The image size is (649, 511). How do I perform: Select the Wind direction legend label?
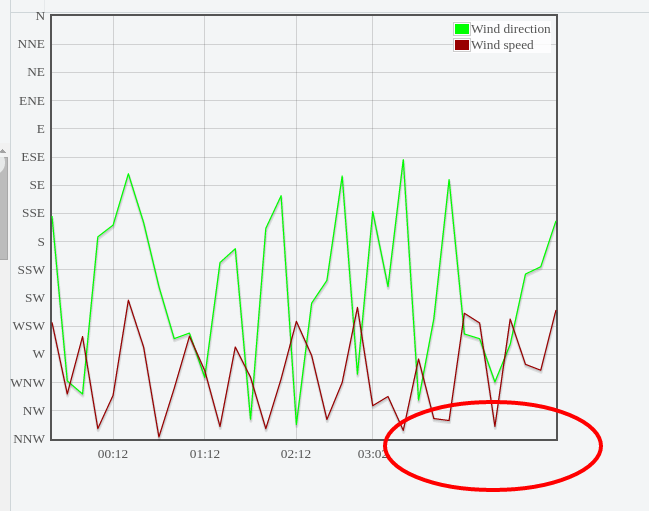[x=511, y=29]
